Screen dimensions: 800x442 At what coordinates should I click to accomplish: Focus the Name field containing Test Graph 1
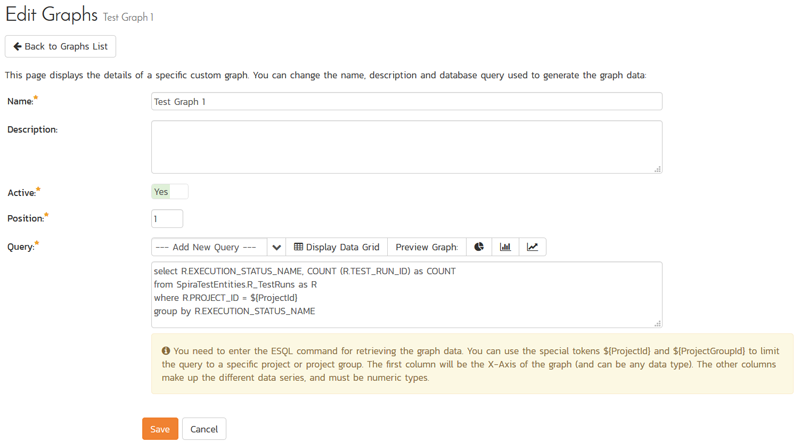406,102
